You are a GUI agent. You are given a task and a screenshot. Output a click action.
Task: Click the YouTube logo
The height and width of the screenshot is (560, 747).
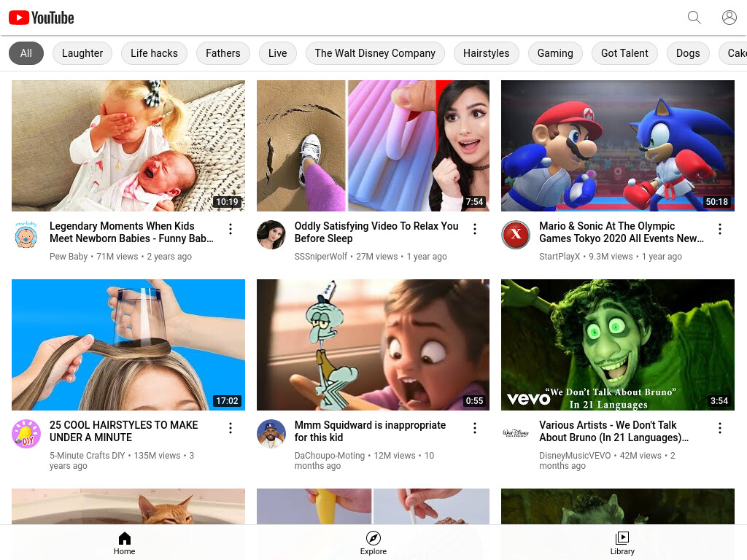point(42,17)
